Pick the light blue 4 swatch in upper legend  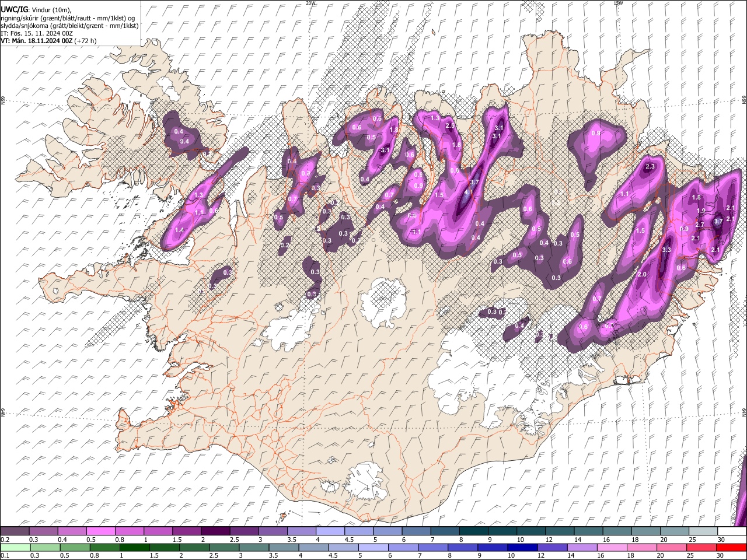click(330, 531)
